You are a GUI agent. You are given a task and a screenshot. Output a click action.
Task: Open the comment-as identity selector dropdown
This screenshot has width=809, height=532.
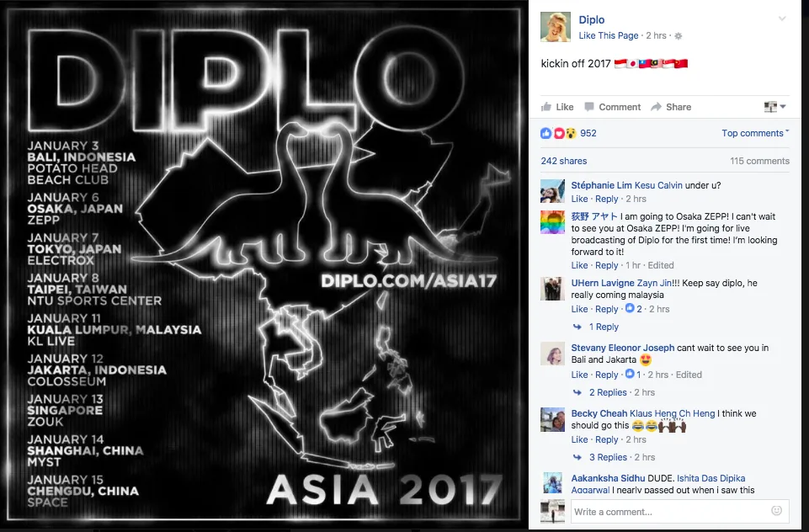pyautogui.click(x=775, y=107)
